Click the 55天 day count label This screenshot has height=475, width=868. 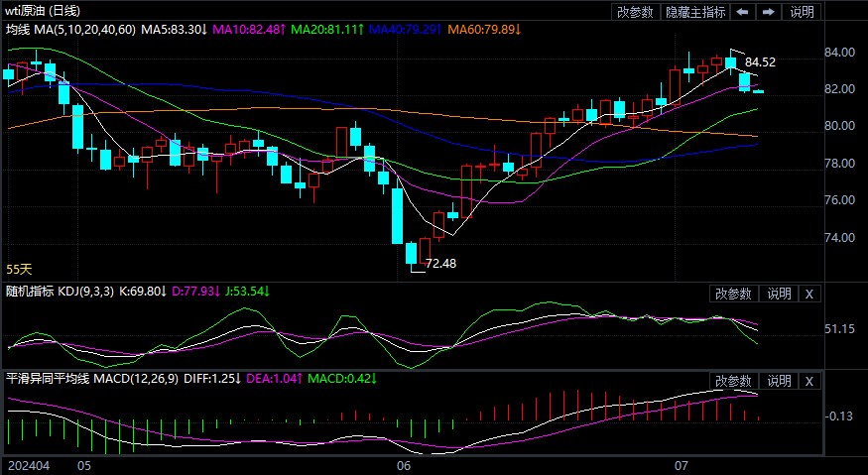(x=19, y=269)
